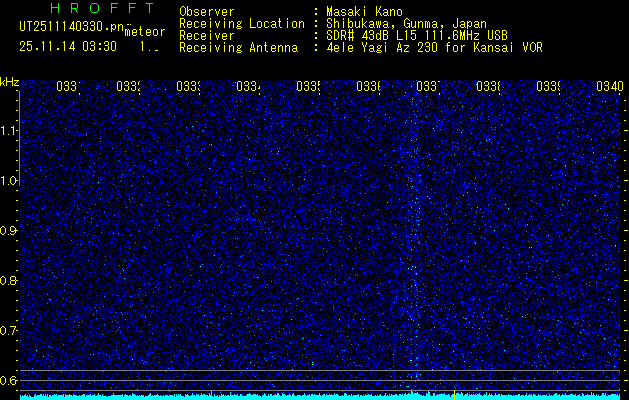
Task: Click time marker 0332
Action: click(128, 86)
